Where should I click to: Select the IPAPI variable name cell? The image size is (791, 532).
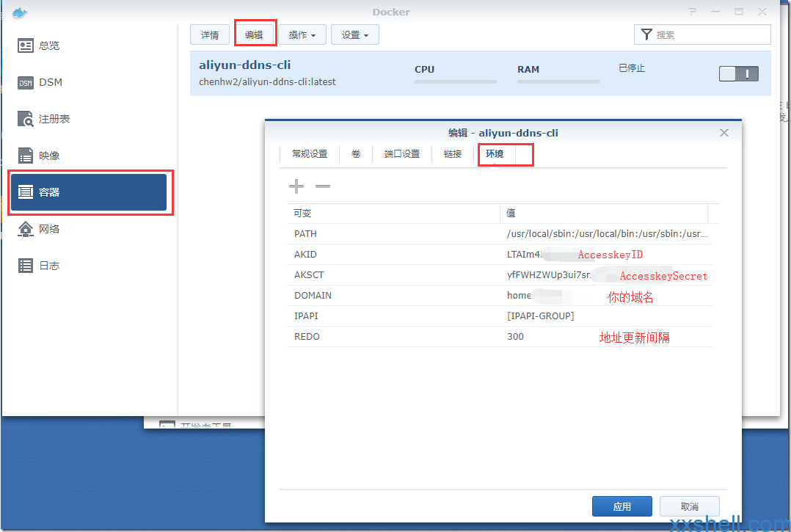tap(393, 316)
